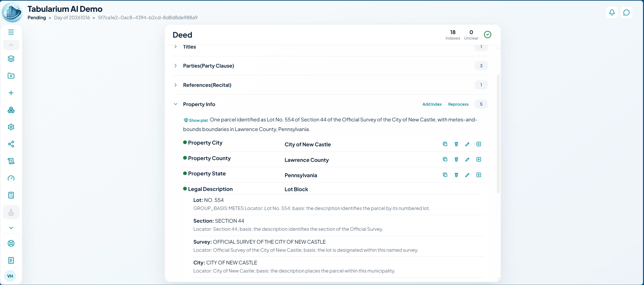Click the Reprocess link
Screen dimensions: 644x285
(x=458, y=104)
